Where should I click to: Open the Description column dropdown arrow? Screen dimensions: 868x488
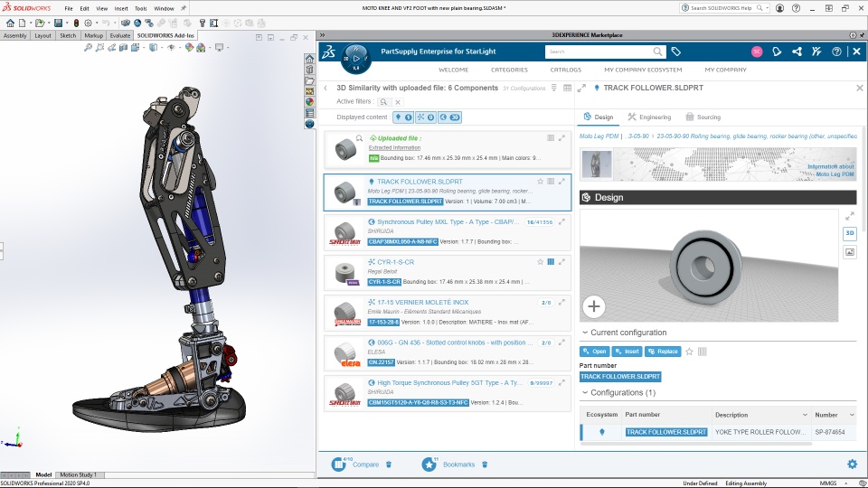pyautogui.click(x=805, y=415)
